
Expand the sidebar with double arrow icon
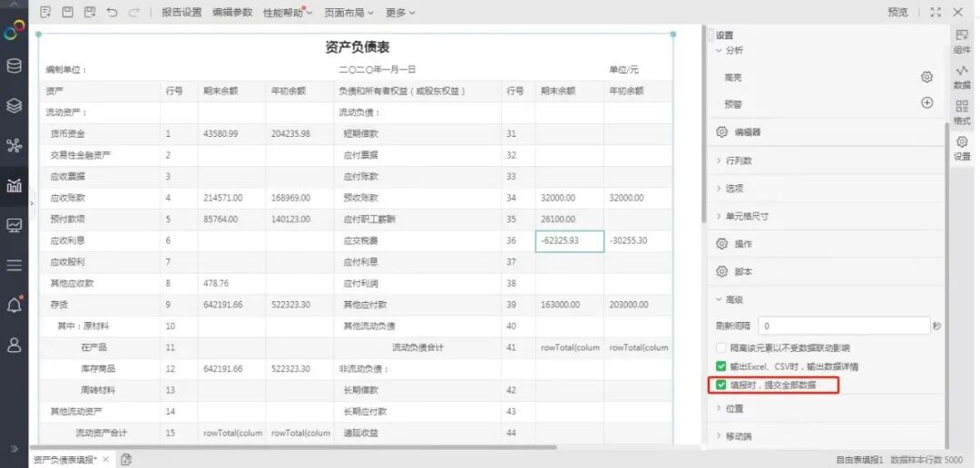[x=14, y=449]
